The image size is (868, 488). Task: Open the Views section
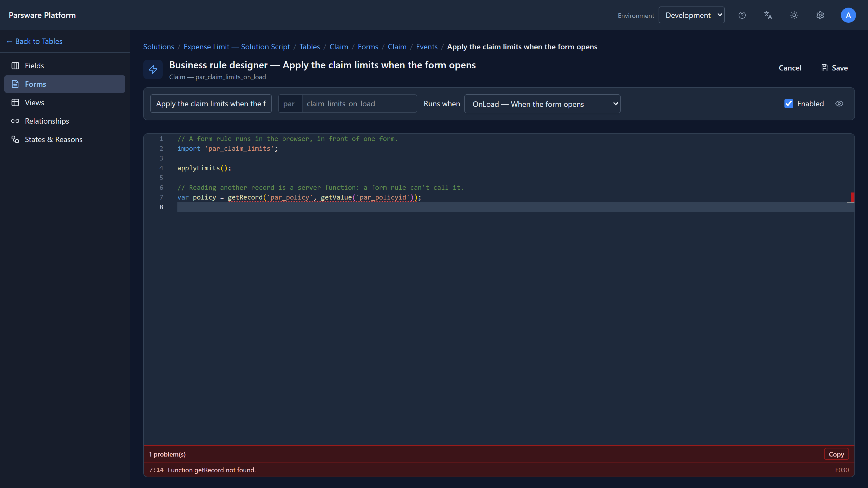click(65, 102)
